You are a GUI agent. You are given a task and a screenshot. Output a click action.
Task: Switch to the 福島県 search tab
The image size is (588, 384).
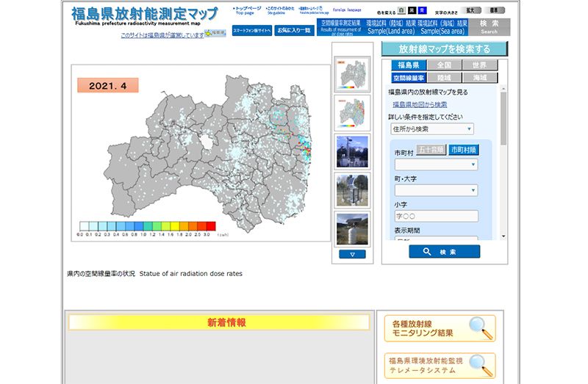coord(409,65)
